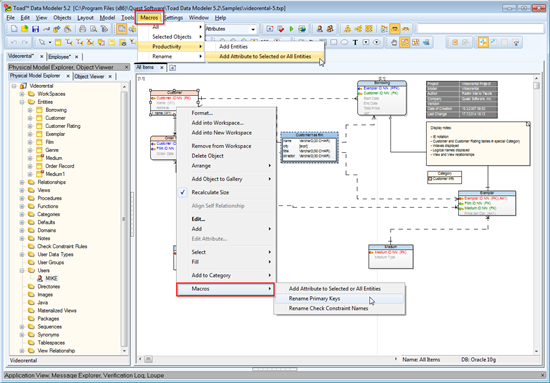The height and width of the screenshot is (383, 550).
Task: Select the Order Record entity in tree
Action: 60,166
